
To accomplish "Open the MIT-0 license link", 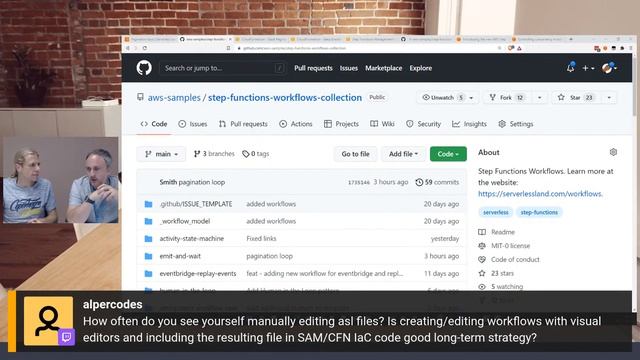I will coord(504,246).
